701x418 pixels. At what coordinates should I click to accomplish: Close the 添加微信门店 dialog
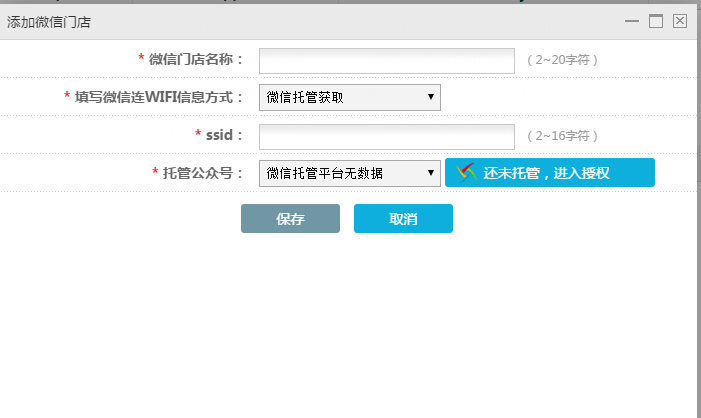coord(680,21)
